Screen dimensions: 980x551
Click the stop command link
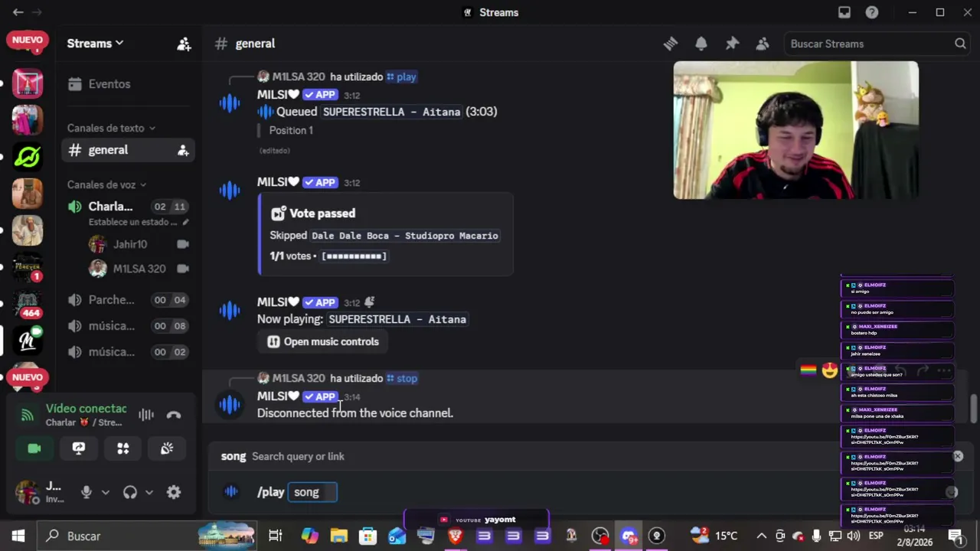402,378
